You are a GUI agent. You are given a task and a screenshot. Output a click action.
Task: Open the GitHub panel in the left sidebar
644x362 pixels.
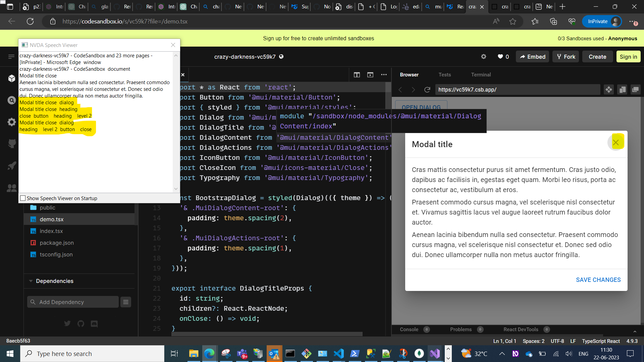pos(11,143)
